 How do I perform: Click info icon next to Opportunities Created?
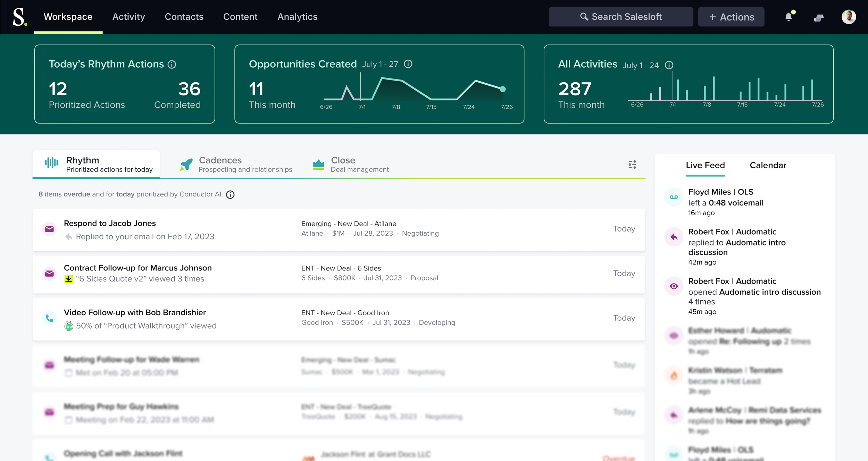408,64
